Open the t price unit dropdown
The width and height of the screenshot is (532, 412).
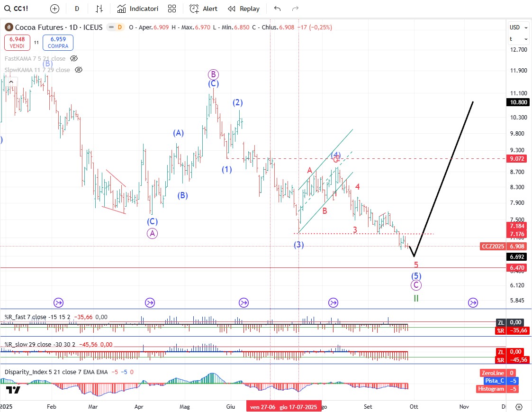[x=518, y=39]
